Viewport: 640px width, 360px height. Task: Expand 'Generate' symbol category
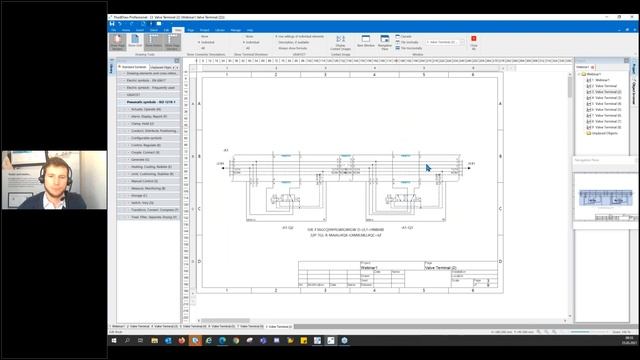click(149, 160)
